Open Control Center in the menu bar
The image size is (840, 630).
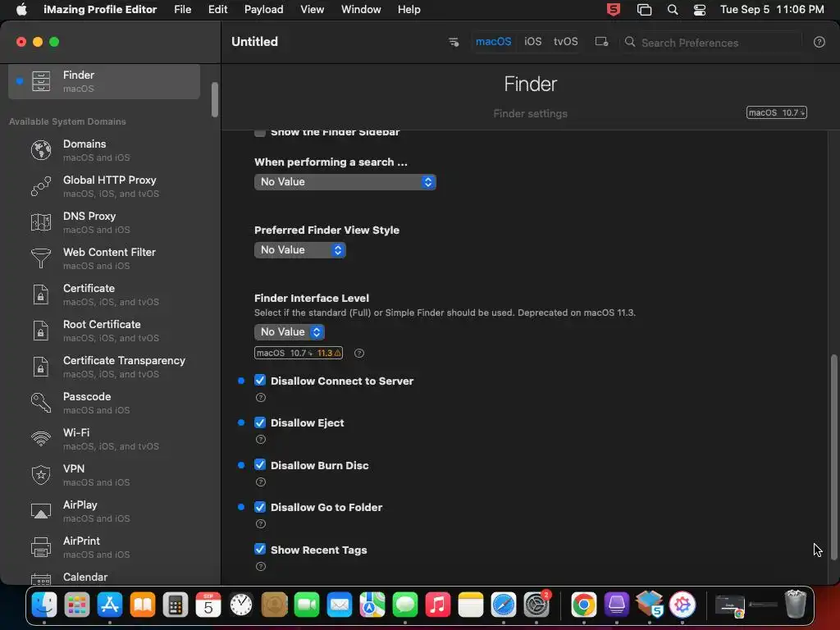[700, 10]
